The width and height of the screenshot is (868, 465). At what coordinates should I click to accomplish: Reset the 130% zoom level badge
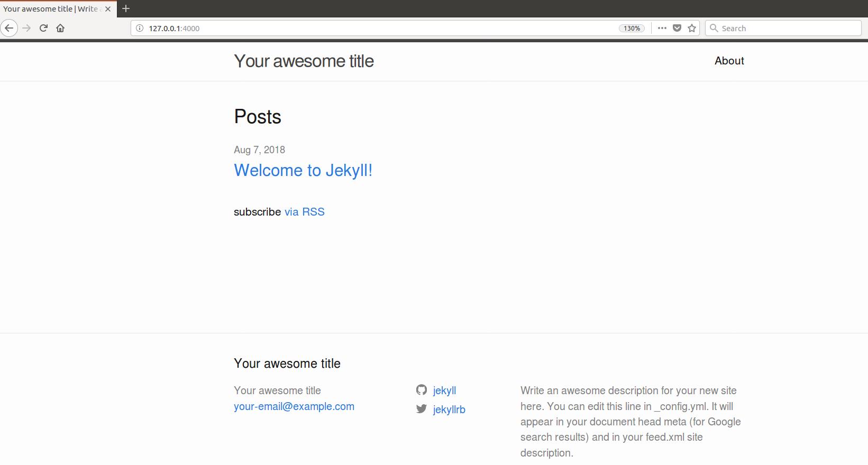(x=632, y=29)
